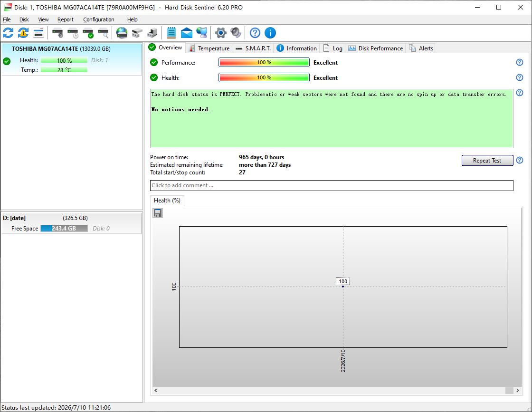Click the disk with clock test icon
The height and width of the screenshot is (412, 532).
click(73, 33)
